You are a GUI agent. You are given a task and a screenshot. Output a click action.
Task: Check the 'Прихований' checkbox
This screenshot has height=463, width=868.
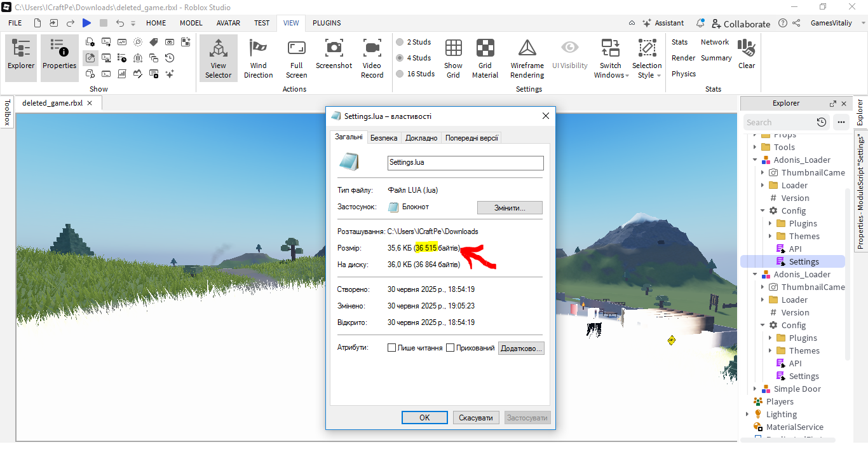coord(451,348)
